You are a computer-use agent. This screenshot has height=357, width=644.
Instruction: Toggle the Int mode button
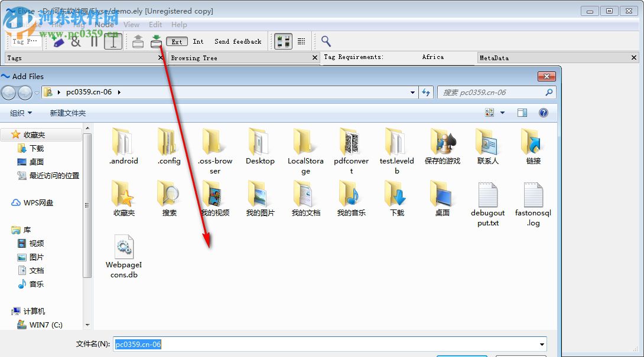(x=198, y=41)
